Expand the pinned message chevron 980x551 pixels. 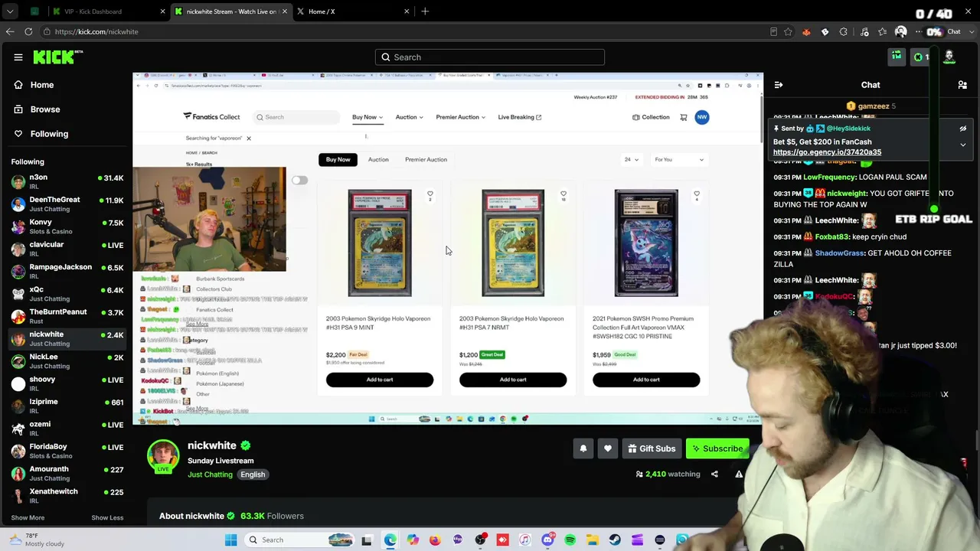pos(963,145)
